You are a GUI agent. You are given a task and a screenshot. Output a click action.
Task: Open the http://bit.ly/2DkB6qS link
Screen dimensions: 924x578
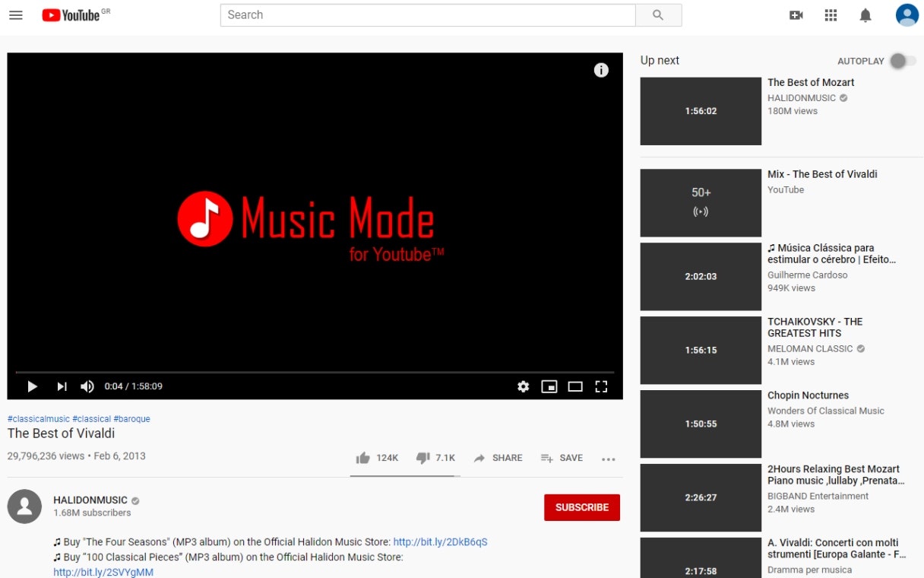point(439,541)
